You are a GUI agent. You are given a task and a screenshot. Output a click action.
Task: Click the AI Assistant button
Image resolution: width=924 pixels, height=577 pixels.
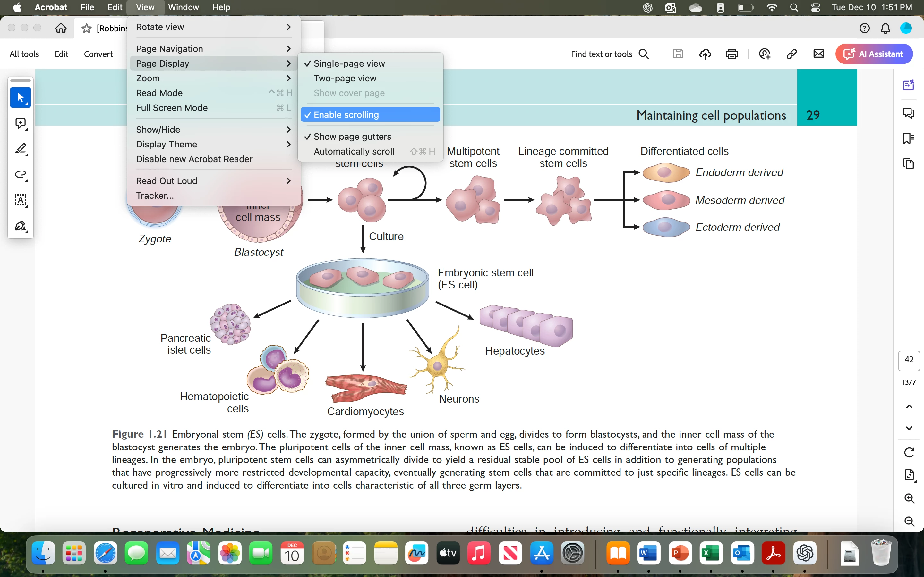[874, 54]
